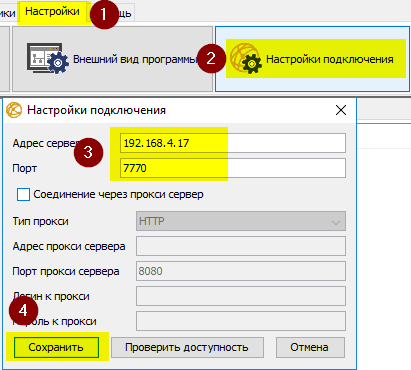Close the Настройки подключения dialog
The image size is (411, 370).
(x=341, y=110)
